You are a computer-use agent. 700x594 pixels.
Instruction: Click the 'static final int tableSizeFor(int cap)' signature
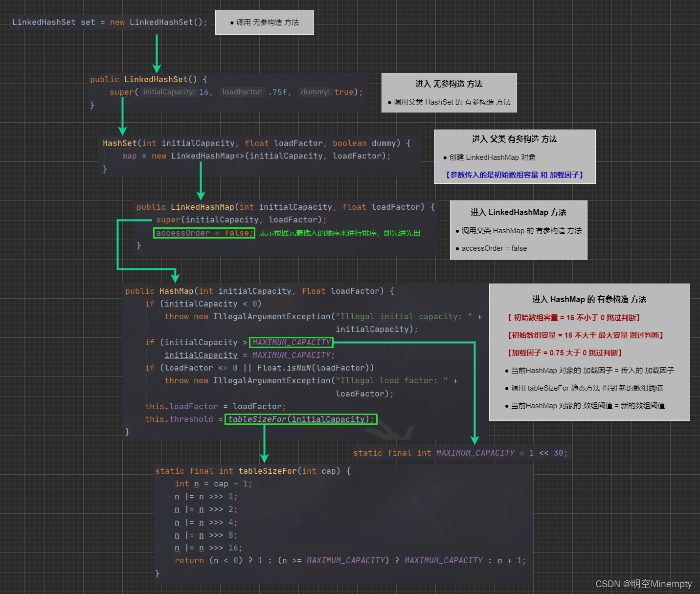[253, 471]
